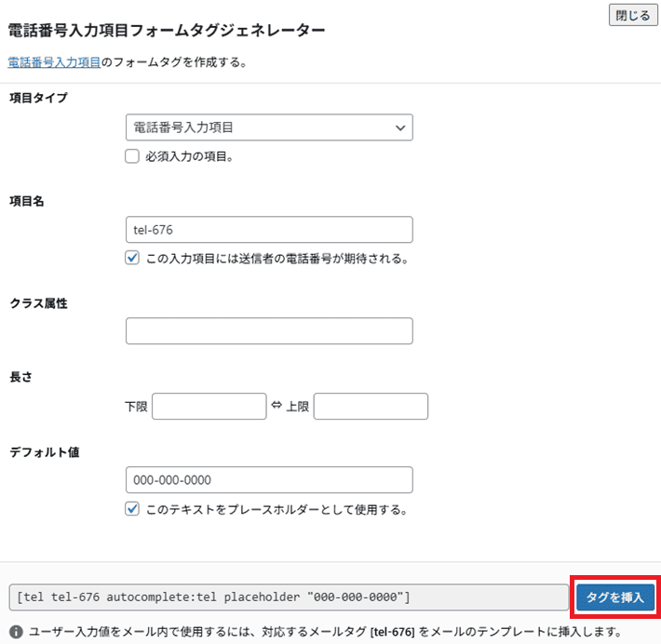Uncheck 送信者の電話番号が期待される option
Image resolution: width=661 pixels, height=644 pixels.
coord(132,258)
